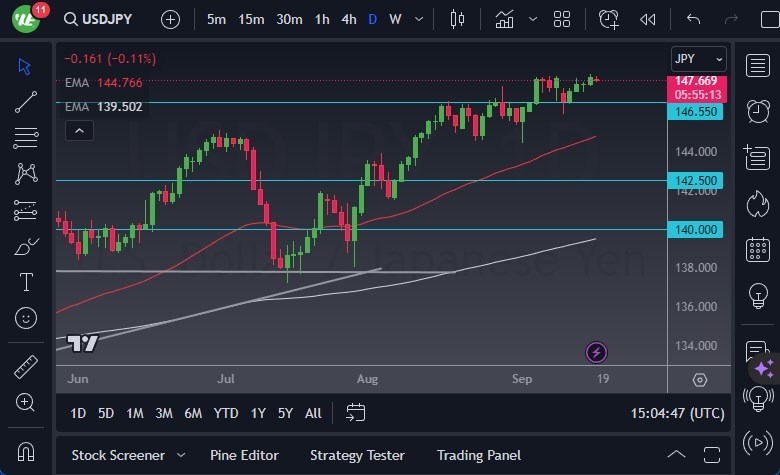The width and height of the screenshot is (780, 475).
Task: Collapse the indicator legend chevron
Action: (x=79, y=130)
